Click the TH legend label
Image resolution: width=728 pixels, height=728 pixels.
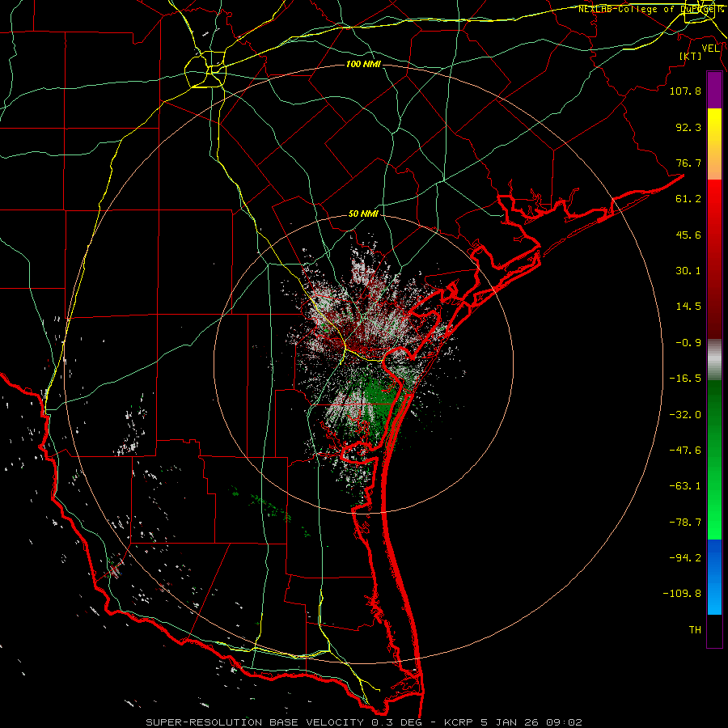(695, 630)
